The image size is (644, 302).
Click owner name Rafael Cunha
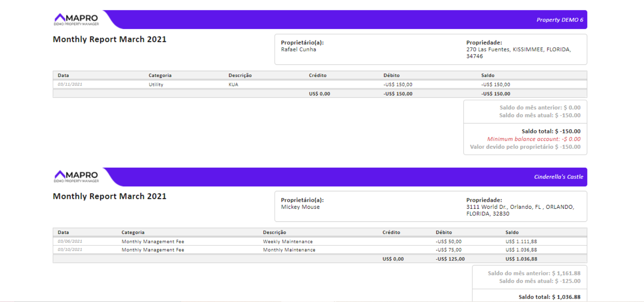pyautogui.click(x=298, y=50)
